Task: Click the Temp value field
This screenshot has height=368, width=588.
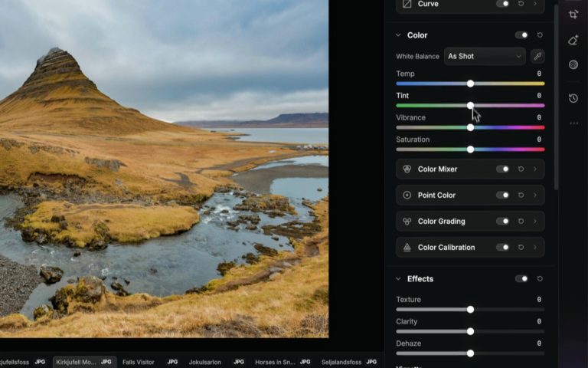Action: click(539, 74)
